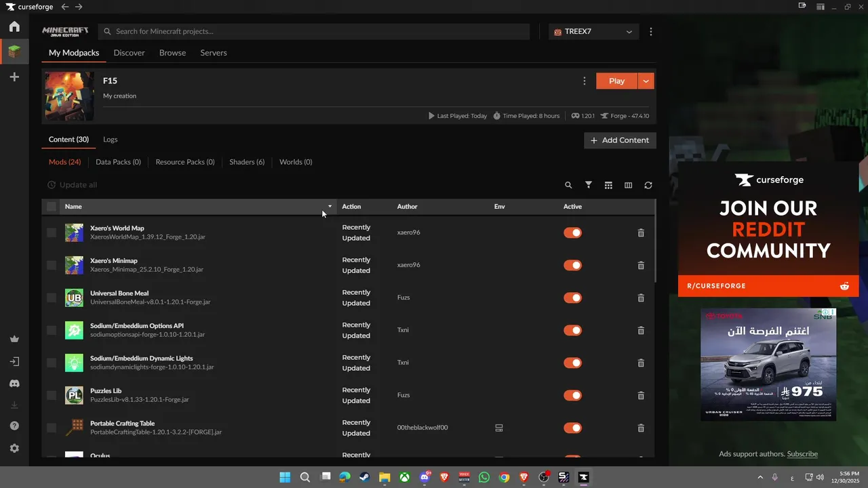Open the Discord icon in CurseForge sidebar
Image resolution: width=868 pixels, height=488 pixels.
pos(14,383)
